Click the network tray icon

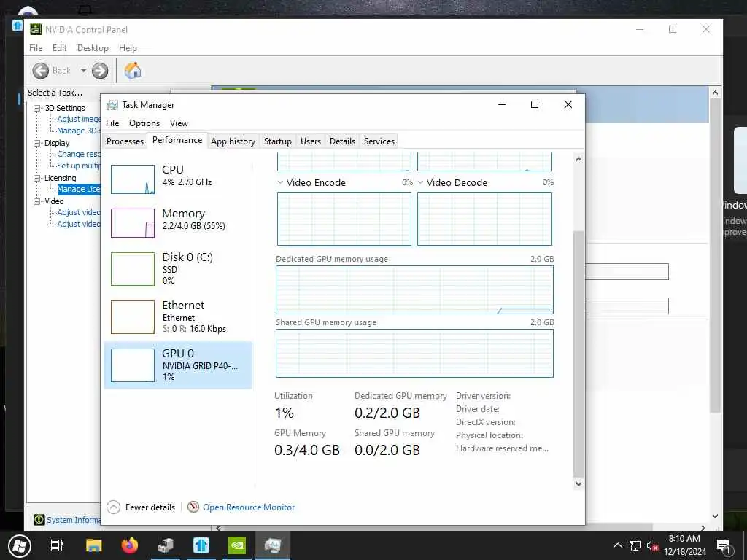click(x=635, y=545)
